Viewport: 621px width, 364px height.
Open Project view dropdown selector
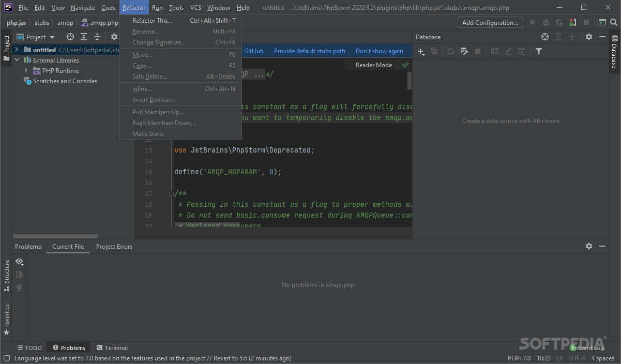coord(36,37)
